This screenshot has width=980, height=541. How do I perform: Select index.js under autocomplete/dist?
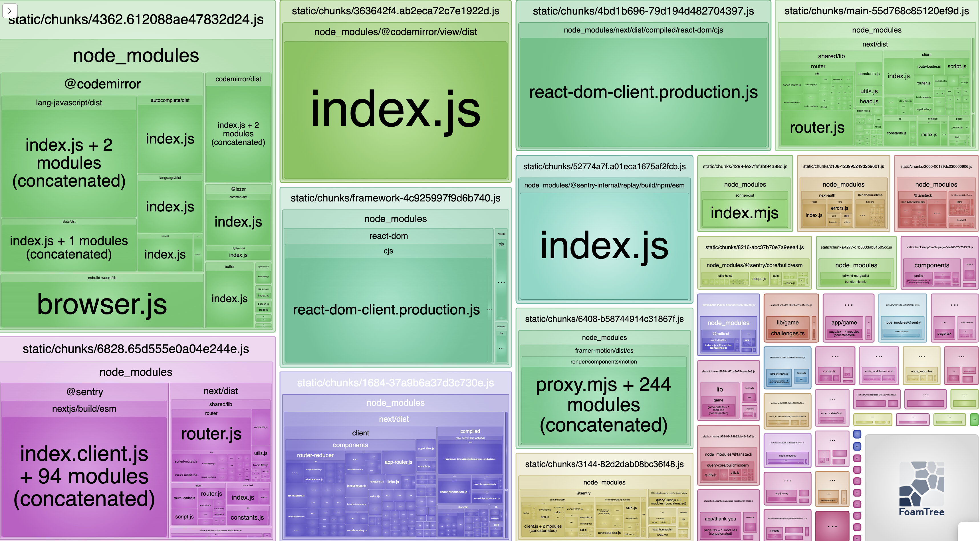[170, 139]
